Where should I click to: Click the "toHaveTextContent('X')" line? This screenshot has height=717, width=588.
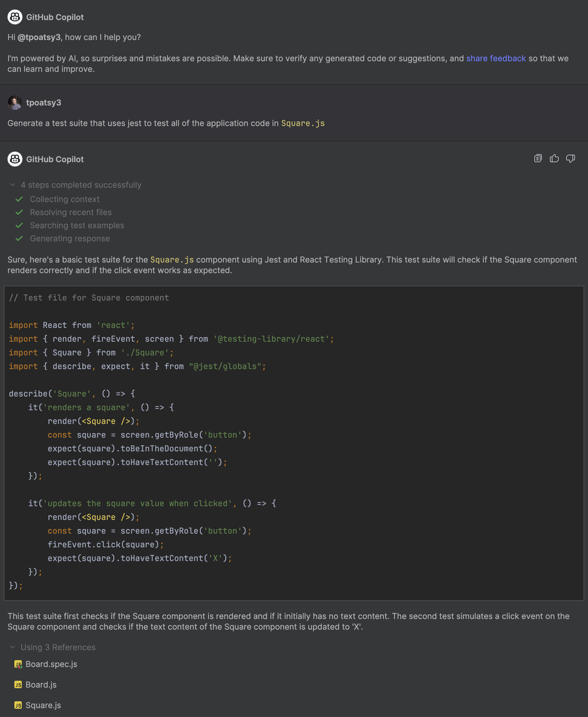pyautogui.click(x=140, y=558)
